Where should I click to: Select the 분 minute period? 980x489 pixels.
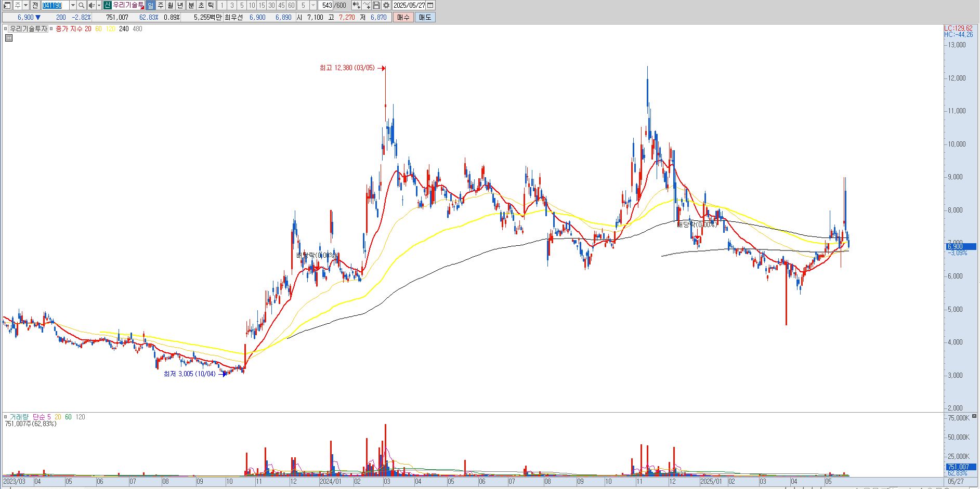click(x=191, y=5)
